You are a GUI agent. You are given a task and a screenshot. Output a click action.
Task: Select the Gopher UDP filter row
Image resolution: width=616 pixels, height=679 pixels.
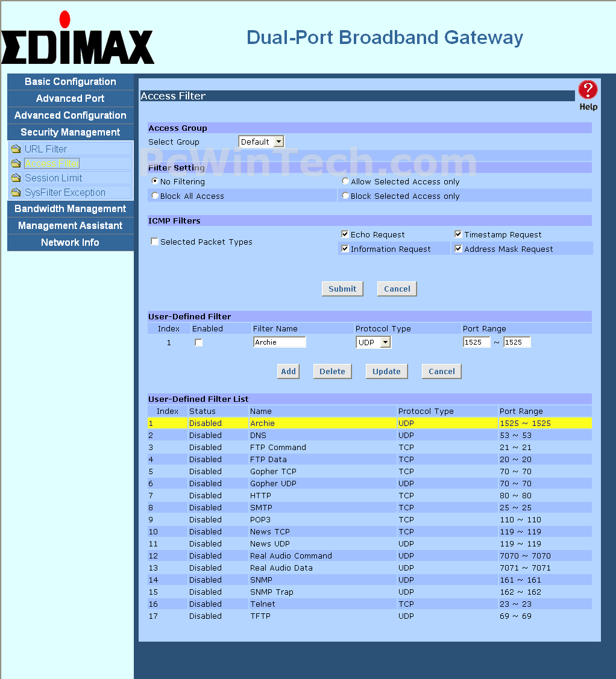click(x=369, y=484)
